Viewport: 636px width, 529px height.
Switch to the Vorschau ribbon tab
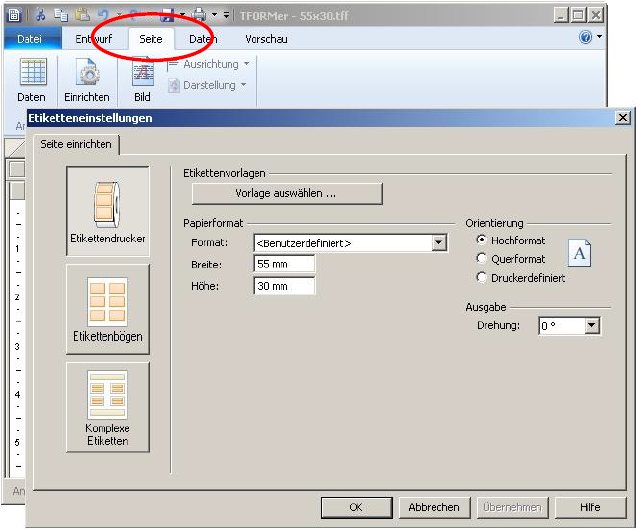click(x=266, y=39)
